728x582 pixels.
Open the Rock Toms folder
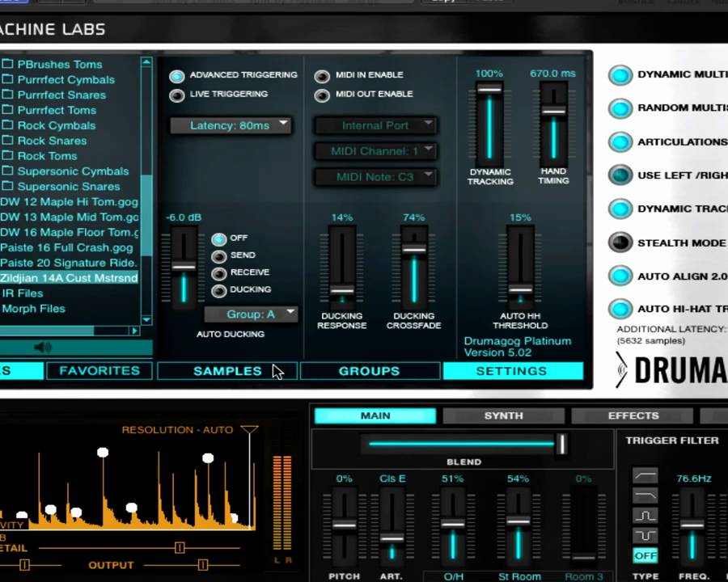click(x=40, y=156)
